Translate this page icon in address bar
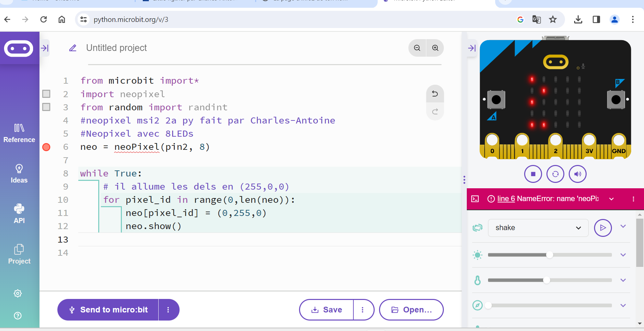644x331 pixels. click(x=537, y=20)
